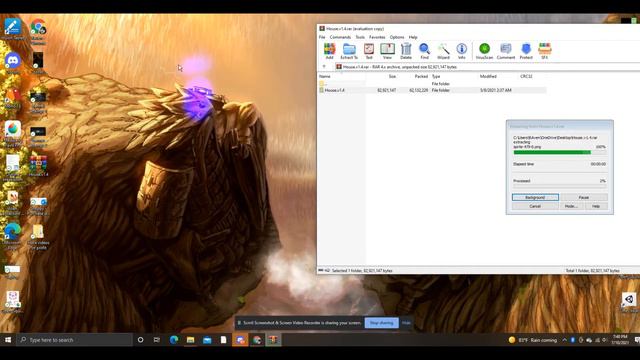Click the Windows Start button
The width and height of the screenshot is (640, 360).
point(8,340)
